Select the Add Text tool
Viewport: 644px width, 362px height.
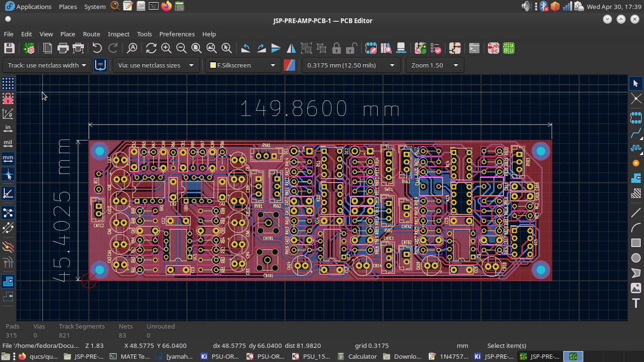coord(636,303)
